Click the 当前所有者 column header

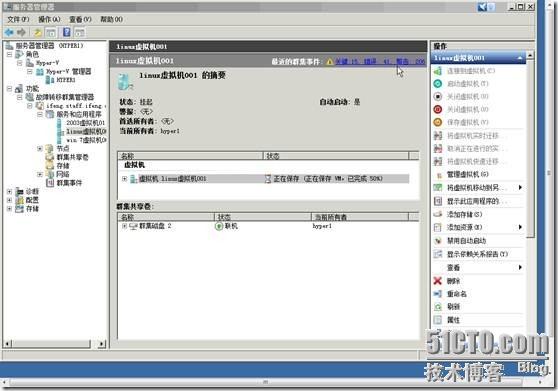[360, 217]
